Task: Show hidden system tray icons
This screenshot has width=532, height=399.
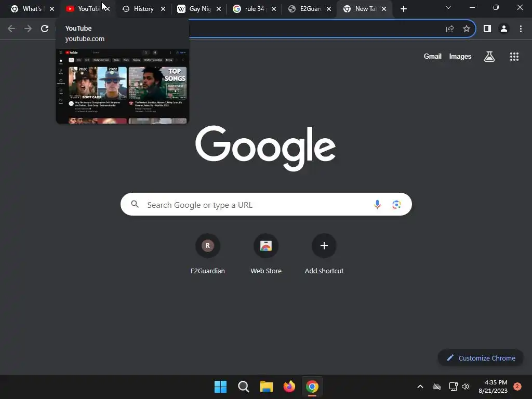Action: tap(420, 387)
